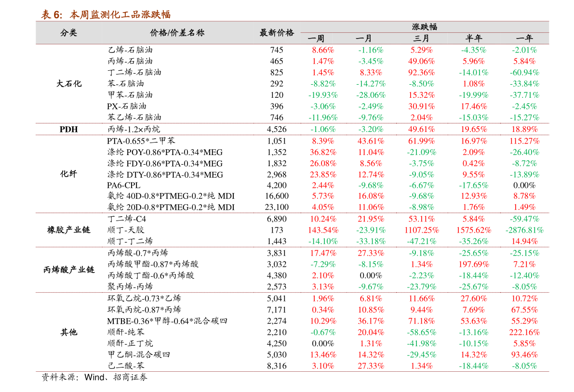Screen dimensions: 574x392
Task: Click the 最新价格 column header
Action: [x=277, y=33]
